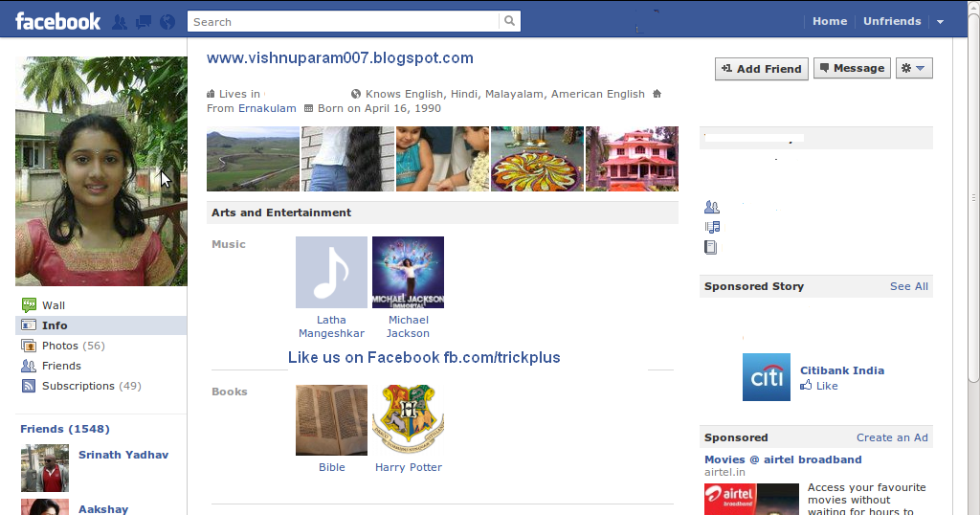Click the airtel ad image
This screenshot has height=515, width=980.
751,499
